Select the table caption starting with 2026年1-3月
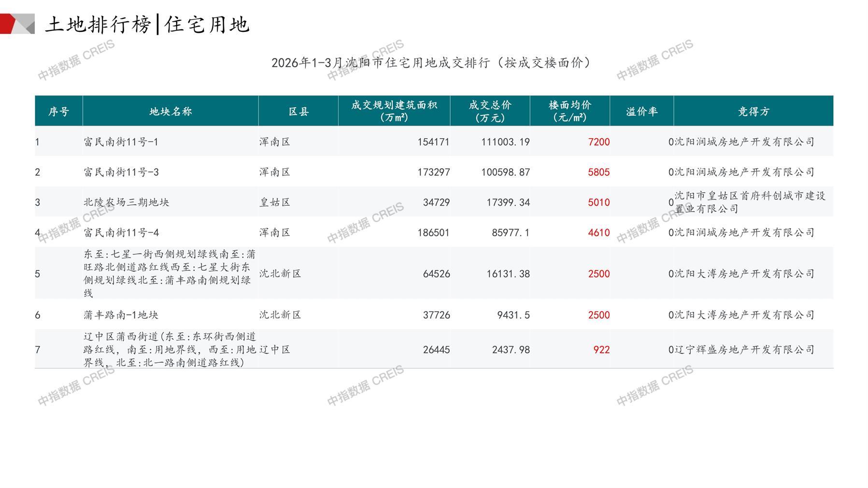Image resolution: width=868 pixels, height=488 pixels. [x=431, y=63]
